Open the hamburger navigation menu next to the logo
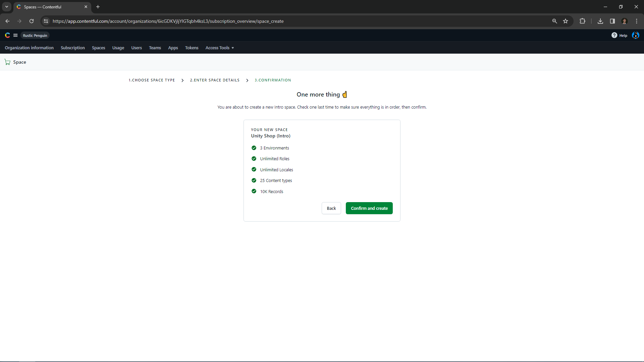 [15, 35]
